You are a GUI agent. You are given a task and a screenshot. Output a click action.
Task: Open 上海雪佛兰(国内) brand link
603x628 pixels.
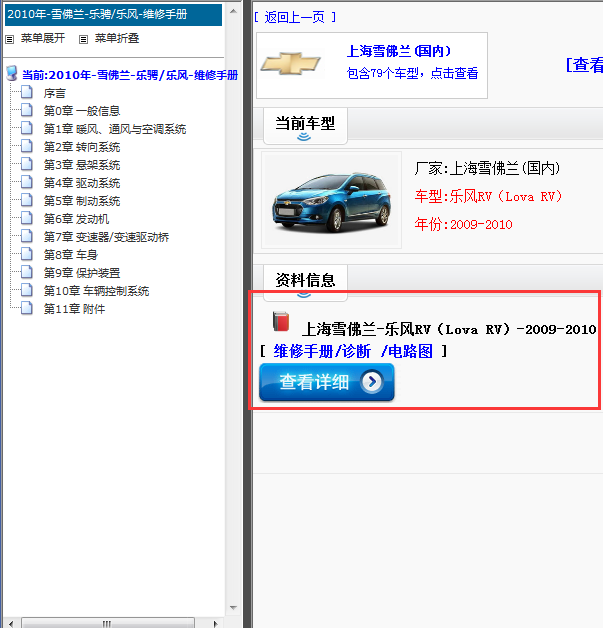399,51
